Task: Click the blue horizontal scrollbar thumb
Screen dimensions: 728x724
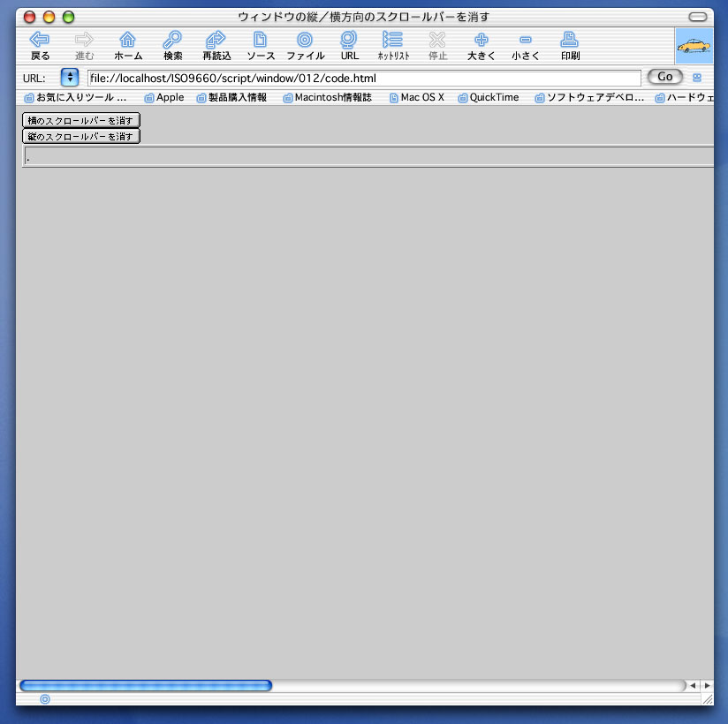Action: coord(146,685)
